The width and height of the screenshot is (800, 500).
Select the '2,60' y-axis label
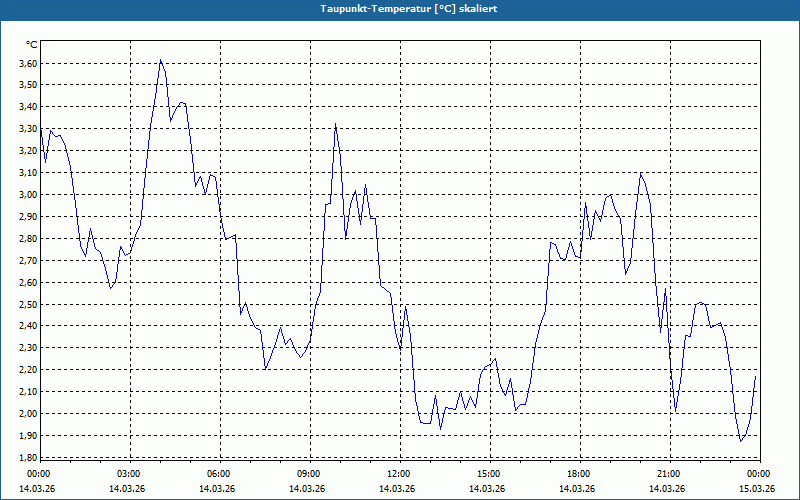[28, 282]
